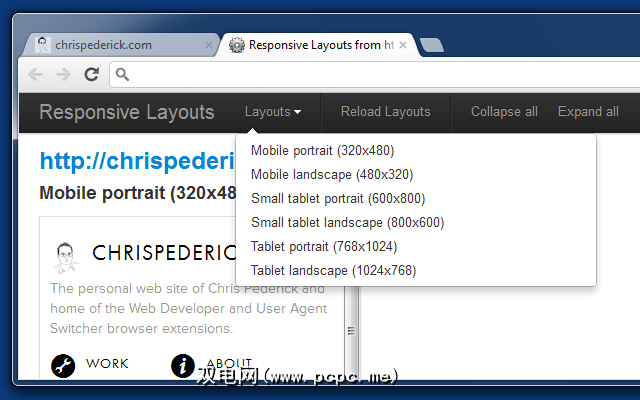Click the personal web site description text
Viewport: 640px width, 400px height.
189,308
